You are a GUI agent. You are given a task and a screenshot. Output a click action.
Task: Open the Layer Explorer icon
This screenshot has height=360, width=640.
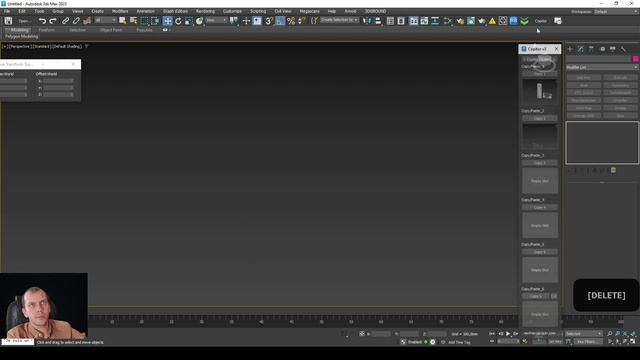click(x=401, y=21)
